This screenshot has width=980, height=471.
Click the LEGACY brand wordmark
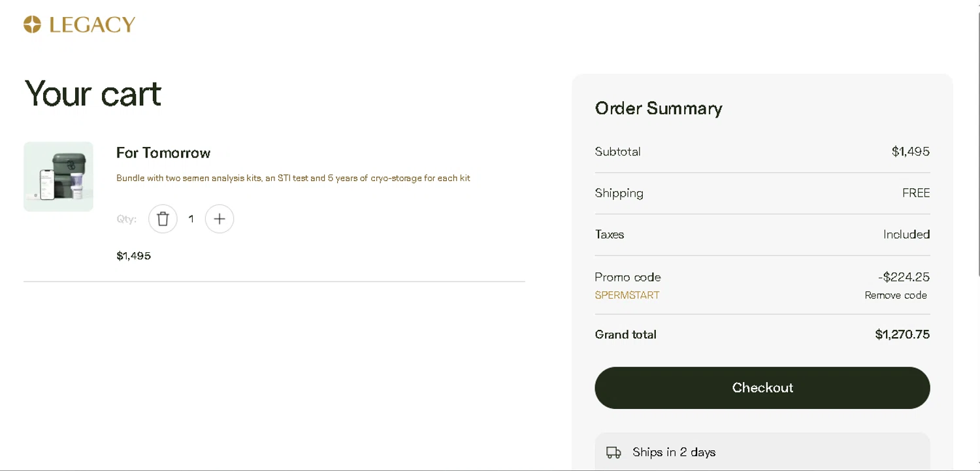click(x=92, y=25)
